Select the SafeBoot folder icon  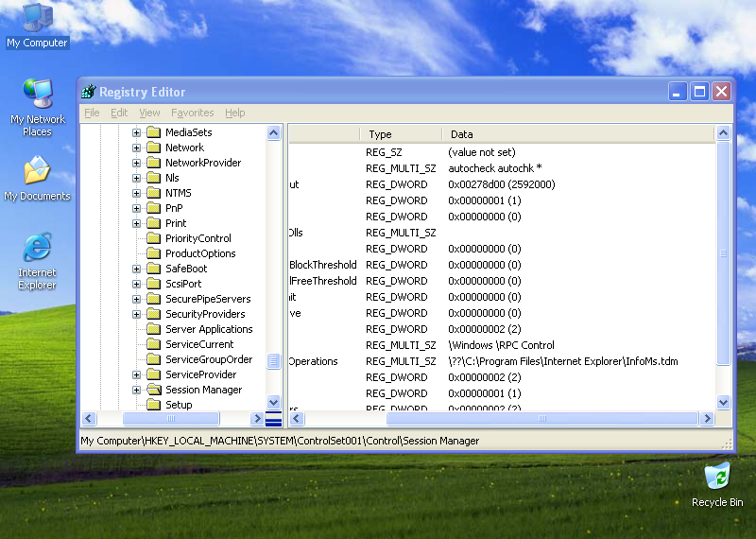click(153, 269)
